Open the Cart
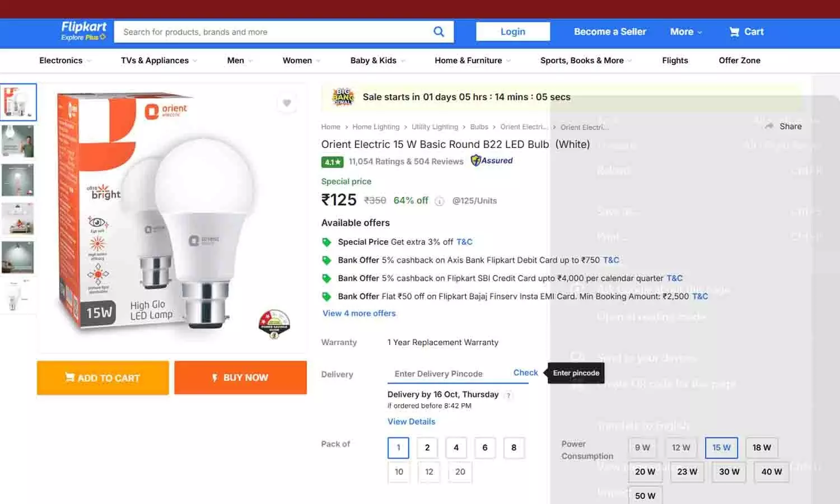 click(x=746, y=32)
